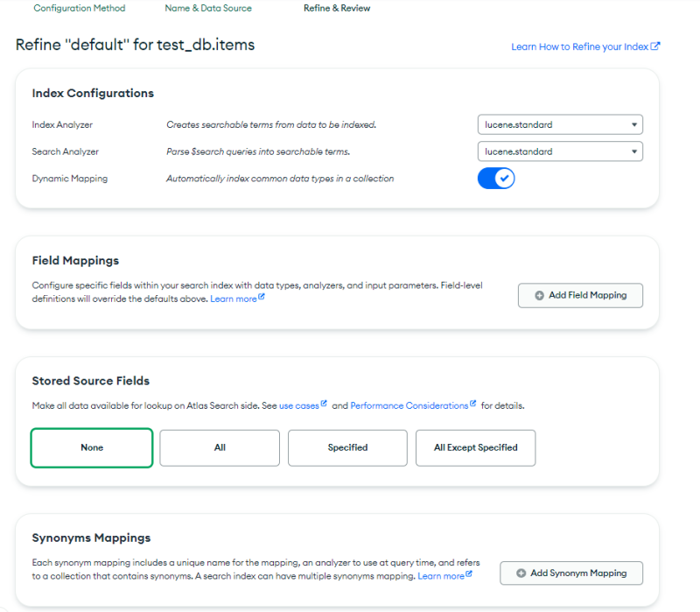Follow the Performance Considerations link
This screenshot has height=612, width=700.
(x=409, y=406)
